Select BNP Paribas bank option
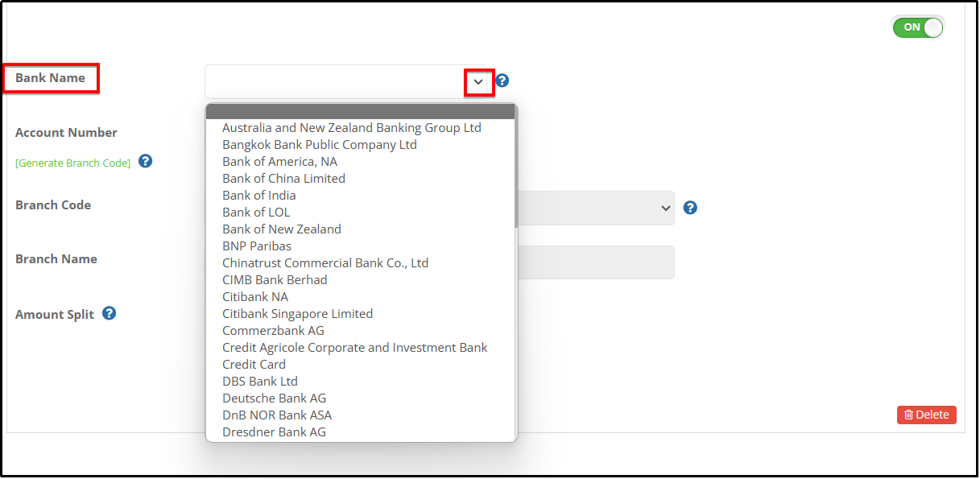 tap(257, 246)
